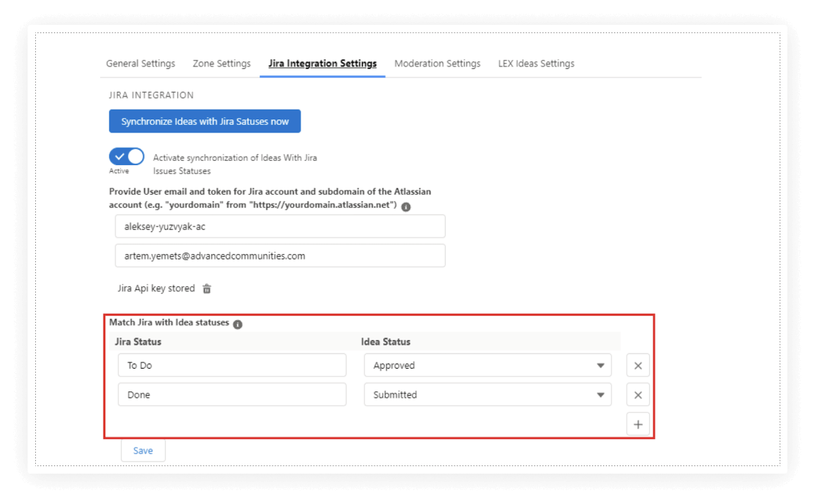Click the dropdown arrow on the Approved selector
815x504 pixels.
tap(600, 365)
